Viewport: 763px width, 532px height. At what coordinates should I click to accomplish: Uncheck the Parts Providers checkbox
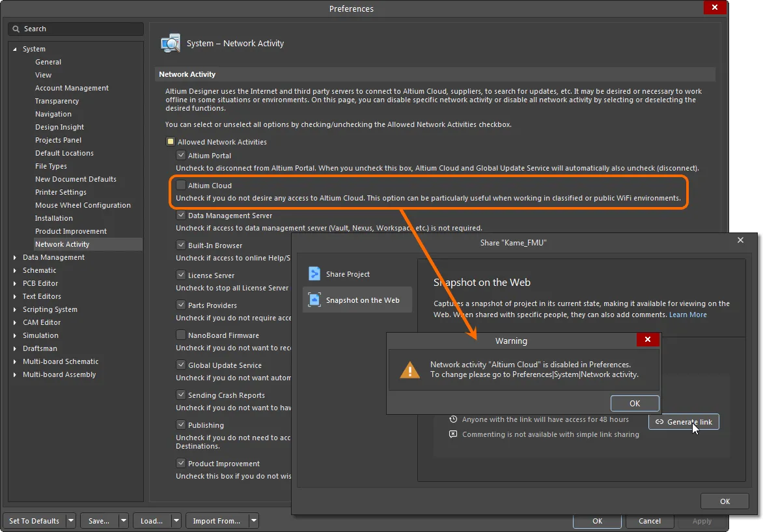click(181, 305)
